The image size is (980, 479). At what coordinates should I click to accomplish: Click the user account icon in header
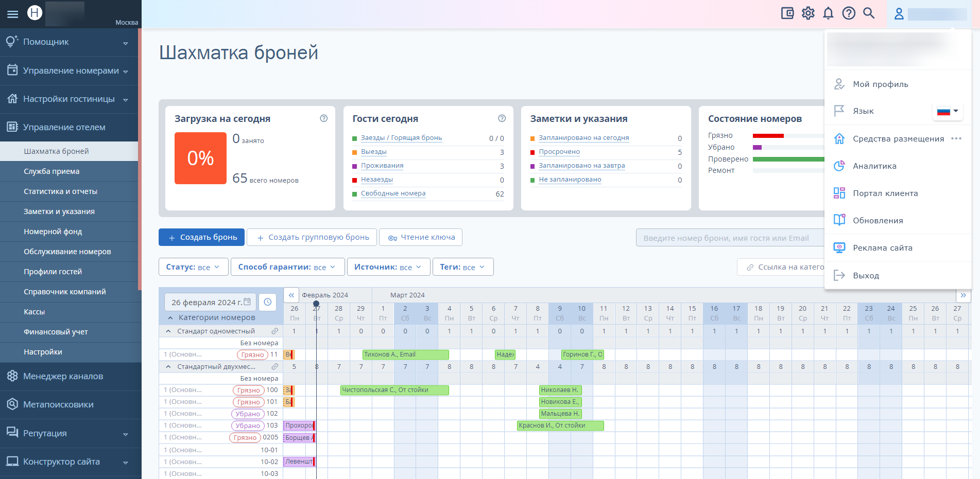899,14
